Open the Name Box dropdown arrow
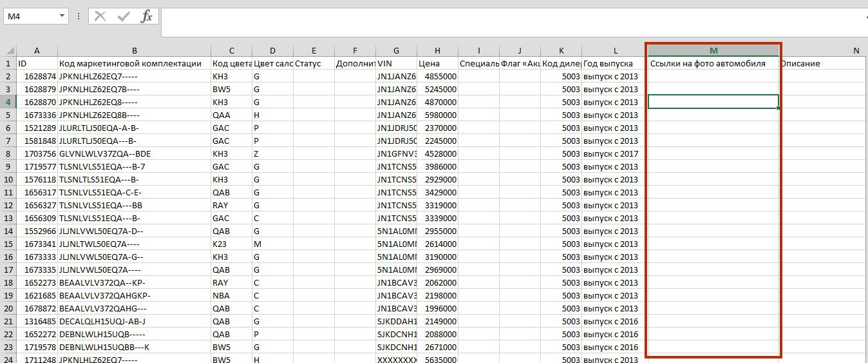 (62, 16)
